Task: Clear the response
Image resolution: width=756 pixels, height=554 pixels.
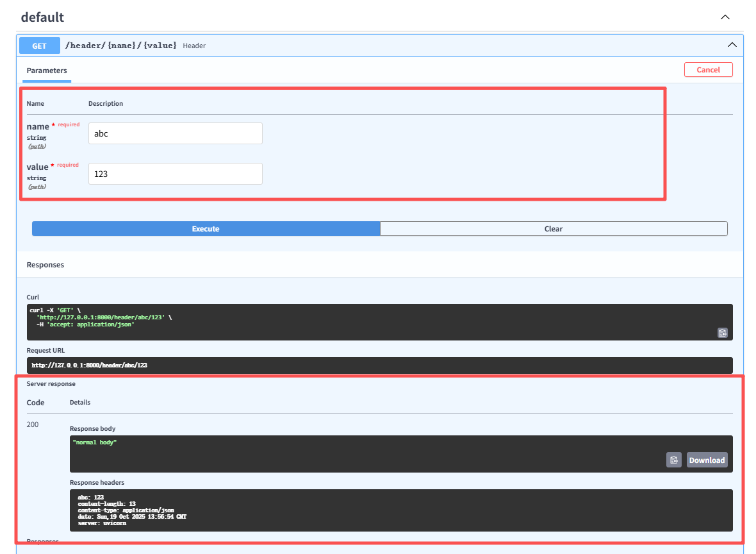Action: point(554,229)
